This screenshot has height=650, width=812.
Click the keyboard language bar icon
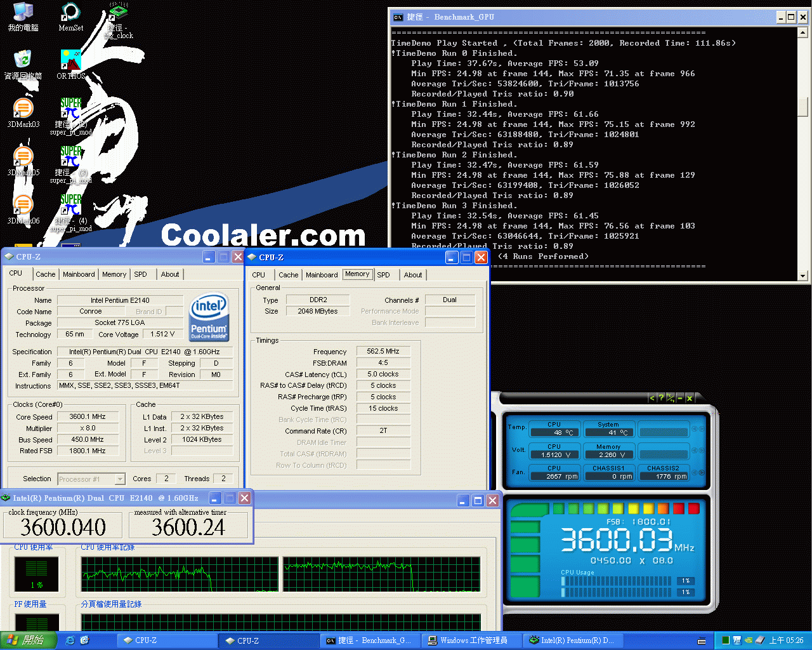coord(702,641)
